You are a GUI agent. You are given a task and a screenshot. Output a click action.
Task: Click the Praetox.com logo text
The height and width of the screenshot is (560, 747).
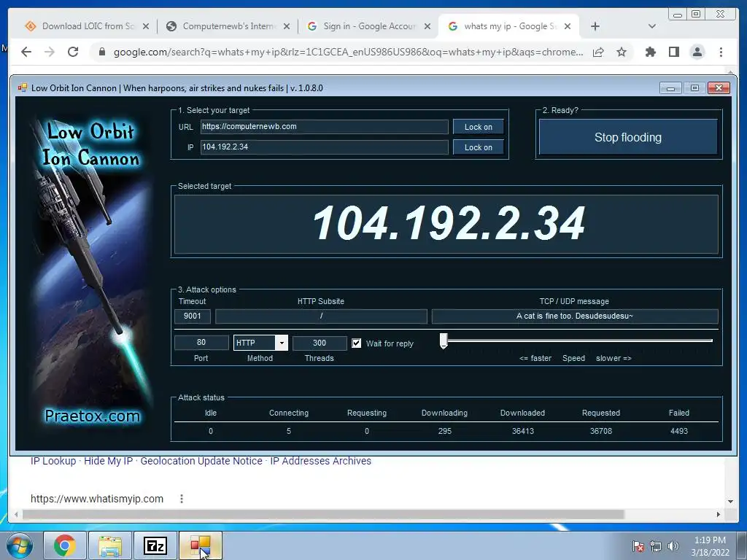click(x=92, y=416)
